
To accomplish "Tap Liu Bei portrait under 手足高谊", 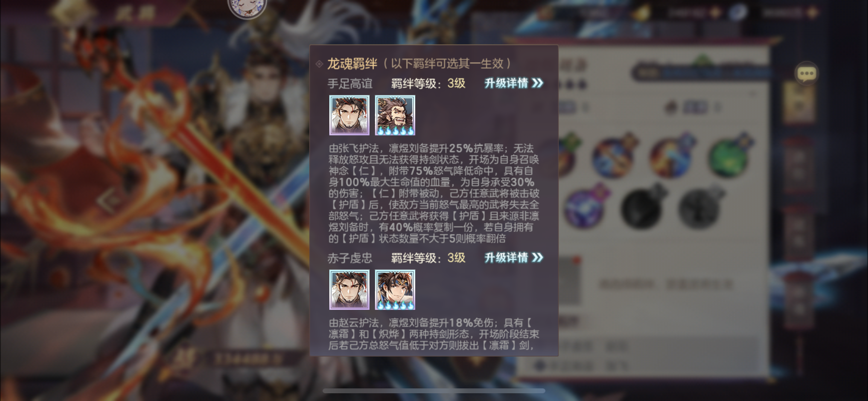I will point(349,115).
